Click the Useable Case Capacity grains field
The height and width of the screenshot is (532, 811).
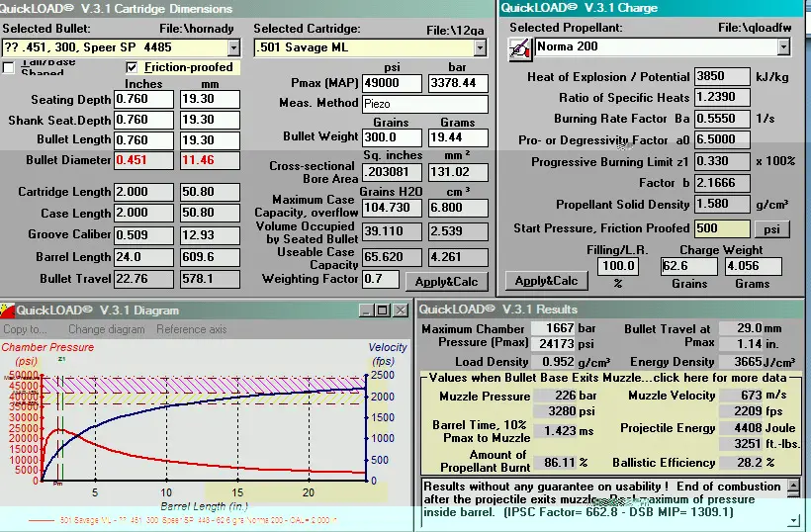coord(392,257)
